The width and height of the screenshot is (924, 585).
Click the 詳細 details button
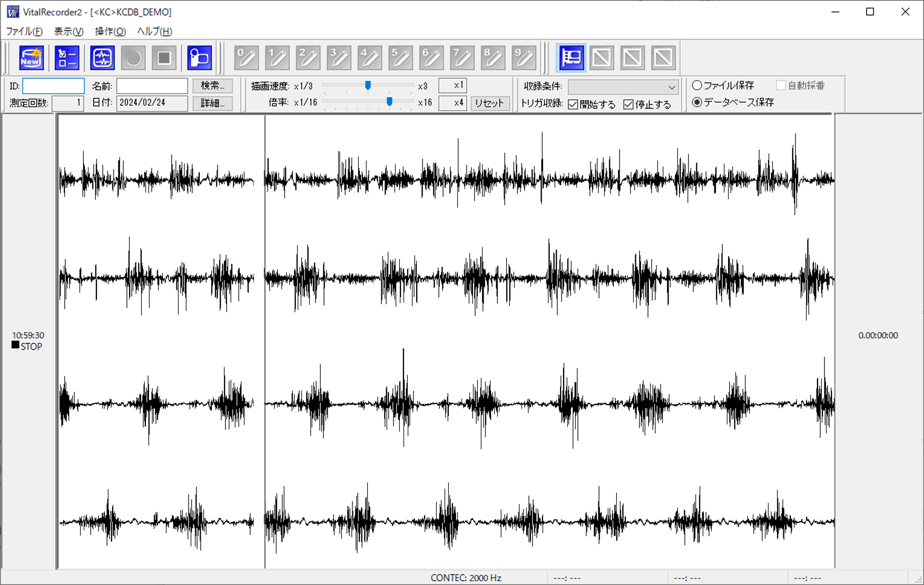pyautogui.click(x=212, y=103)
